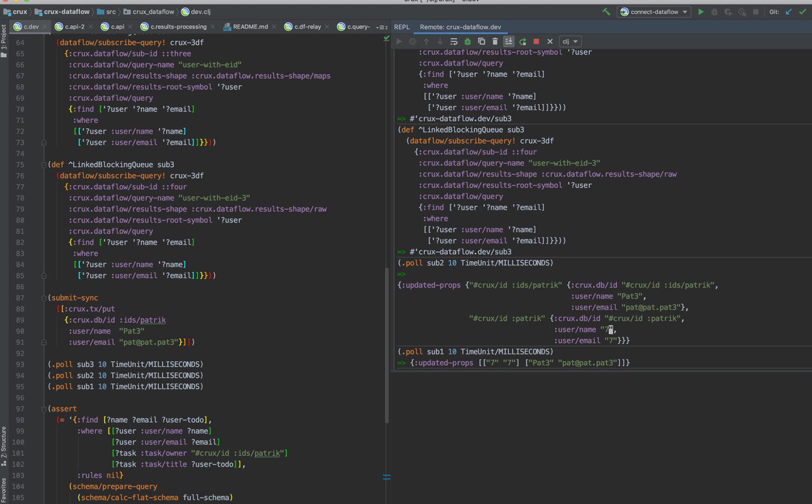Click the Build project hammer icon

(x=606, y=11)
